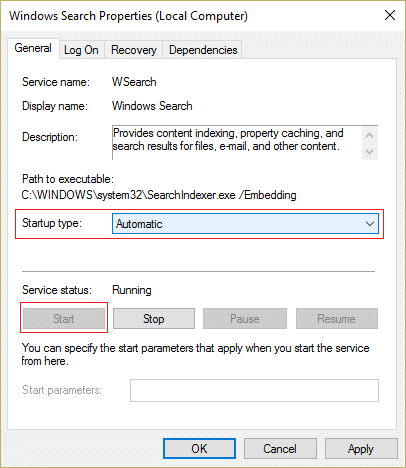This screenshot has height=468, width=406.
Task: Switch to the Dependencies tab
Action: click(203, 50)
